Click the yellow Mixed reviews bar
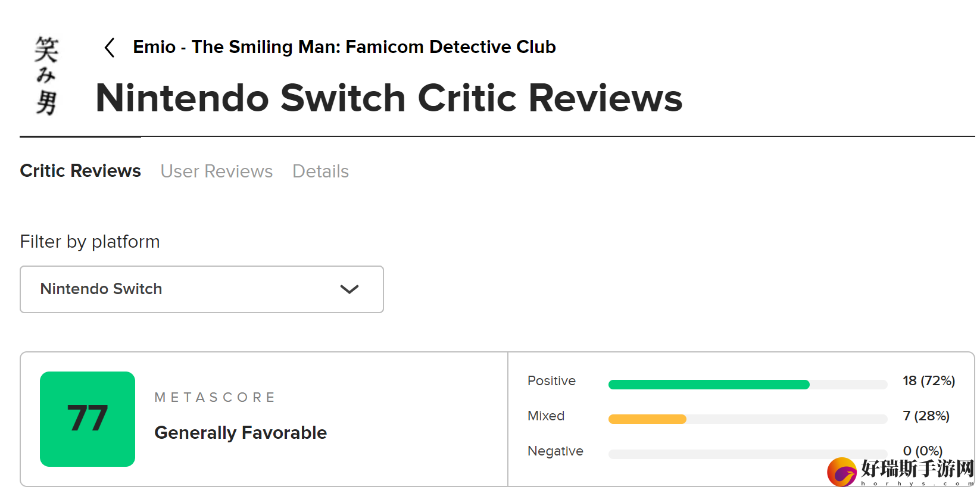This screenshot has height=490, width=980. tap(647, 419)
